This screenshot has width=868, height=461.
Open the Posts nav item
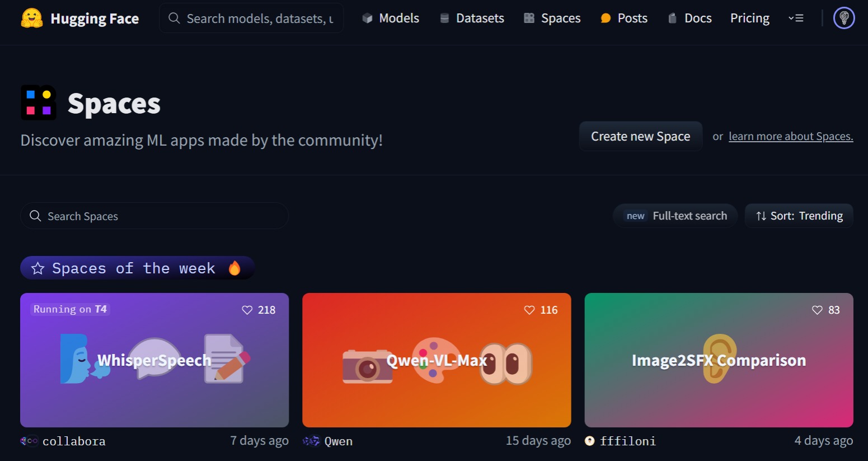click(624, 18)
